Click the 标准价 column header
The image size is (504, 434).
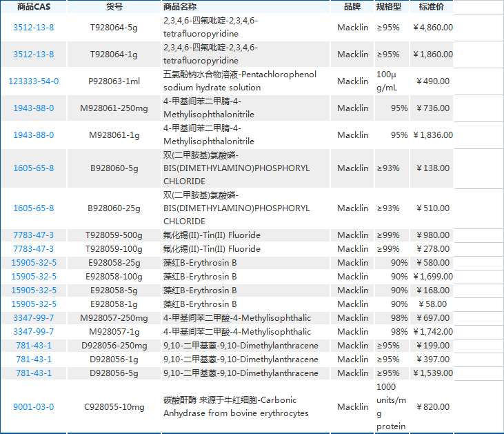tap(432, 6)
